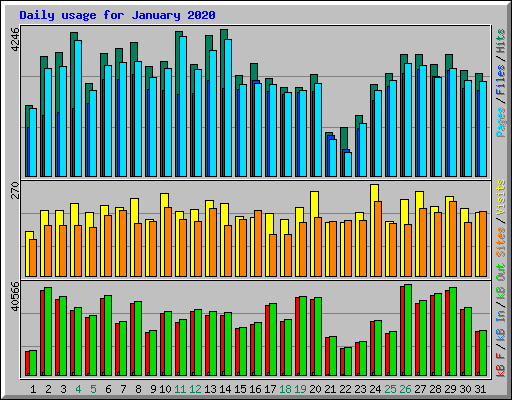Select the yellow Visits bar for day 10

(164, 235)
